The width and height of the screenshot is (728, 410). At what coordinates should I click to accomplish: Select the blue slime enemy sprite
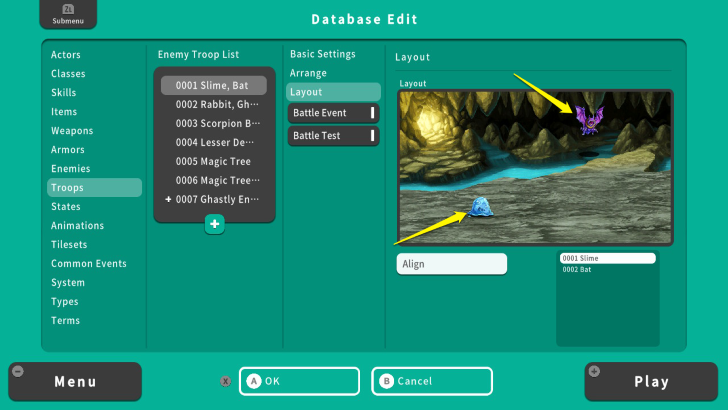coord(481,206)
